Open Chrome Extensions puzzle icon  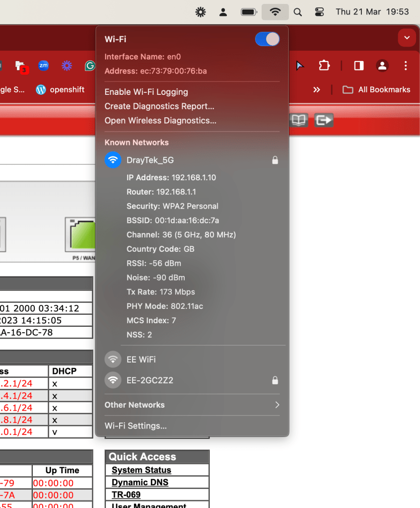[324, 66]
